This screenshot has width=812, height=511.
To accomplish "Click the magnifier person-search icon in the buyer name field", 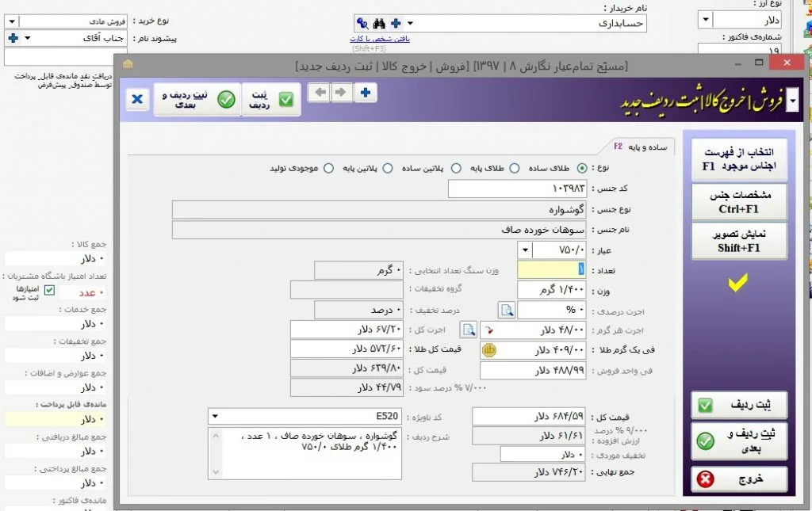I will (362, 23).
